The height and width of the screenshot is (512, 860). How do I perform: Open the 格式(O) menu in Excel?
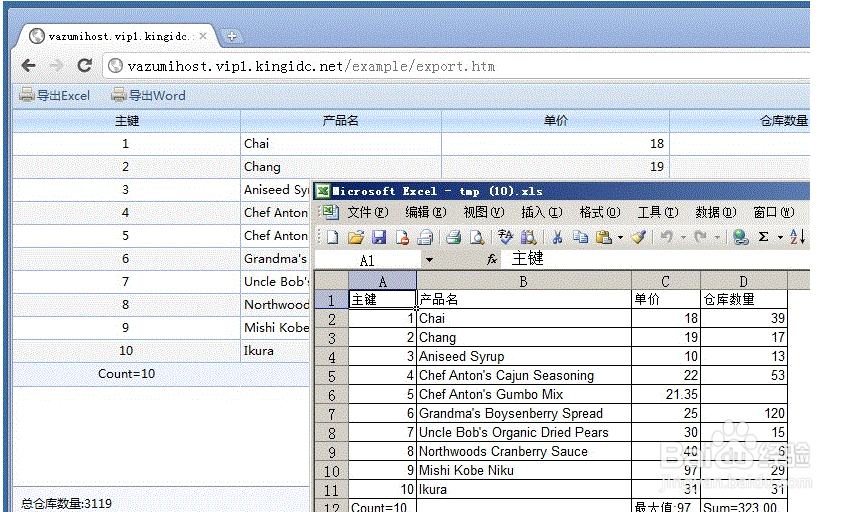coord(600,212)
